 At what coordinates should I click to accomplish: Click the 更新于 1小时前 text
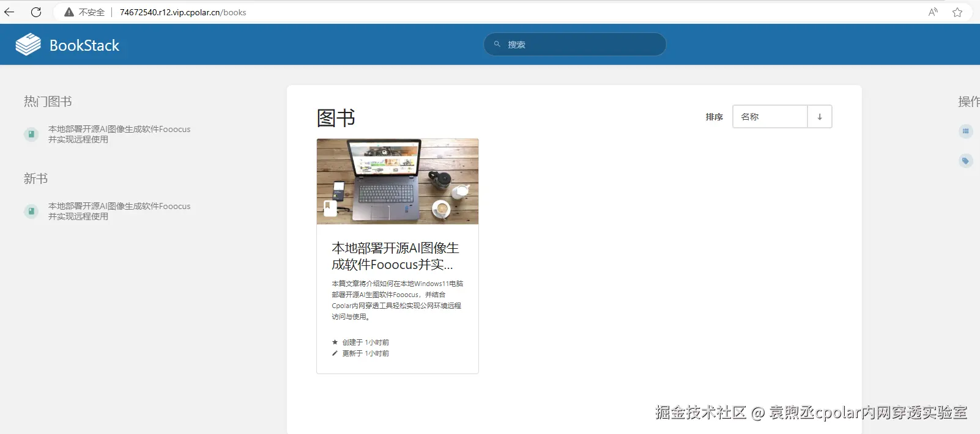[x=366, y=353]
